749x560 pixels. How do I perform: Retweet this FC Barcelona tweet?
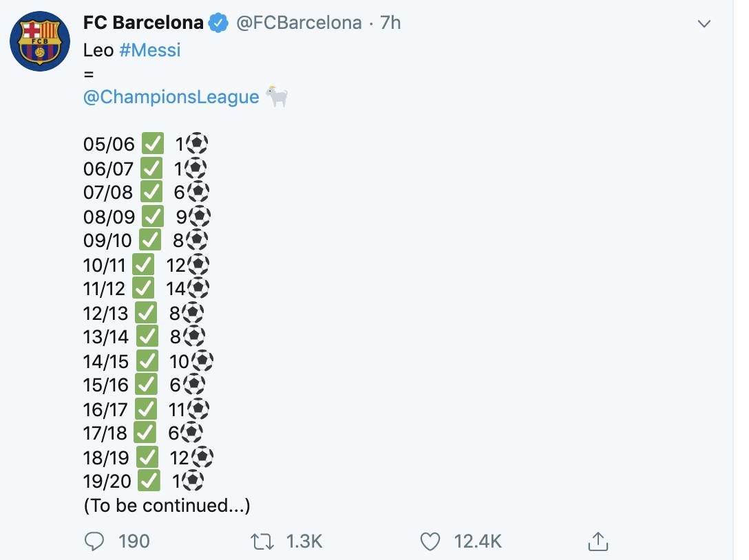262,541
